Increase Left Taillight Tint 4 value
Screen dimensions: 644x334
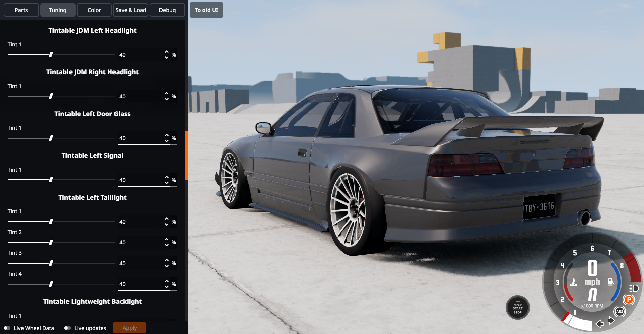[167, 281]
